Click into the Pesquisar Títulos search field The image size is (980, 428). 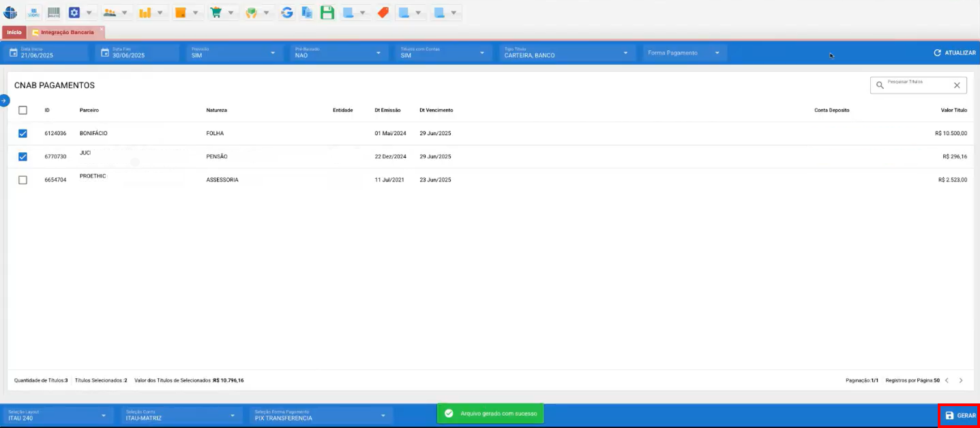(x=918, y=85)
